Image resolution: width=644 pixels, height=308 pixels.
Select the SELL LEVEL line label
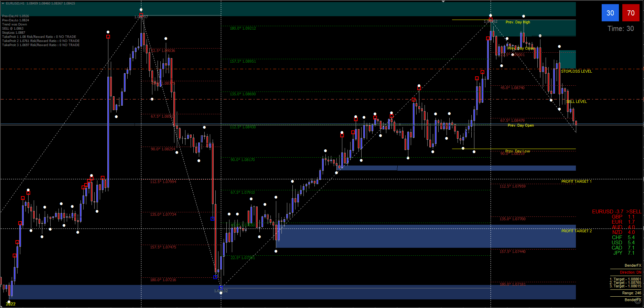pos(576,102)
